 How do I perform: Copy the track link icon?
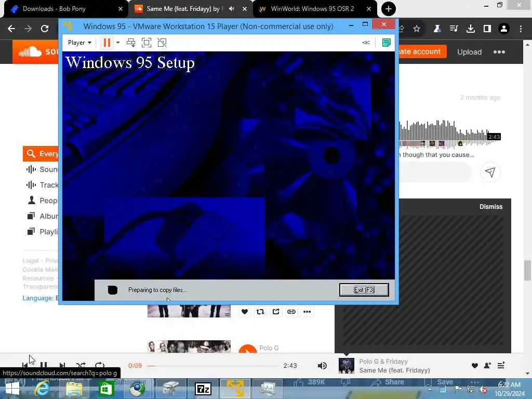click(291, 312)
